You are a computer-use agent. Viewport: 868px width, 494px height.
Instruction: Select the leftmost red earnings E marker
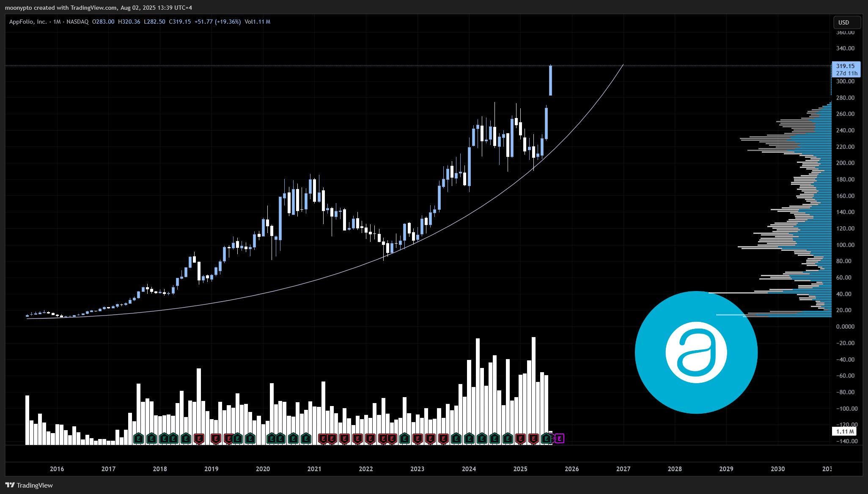198,439
